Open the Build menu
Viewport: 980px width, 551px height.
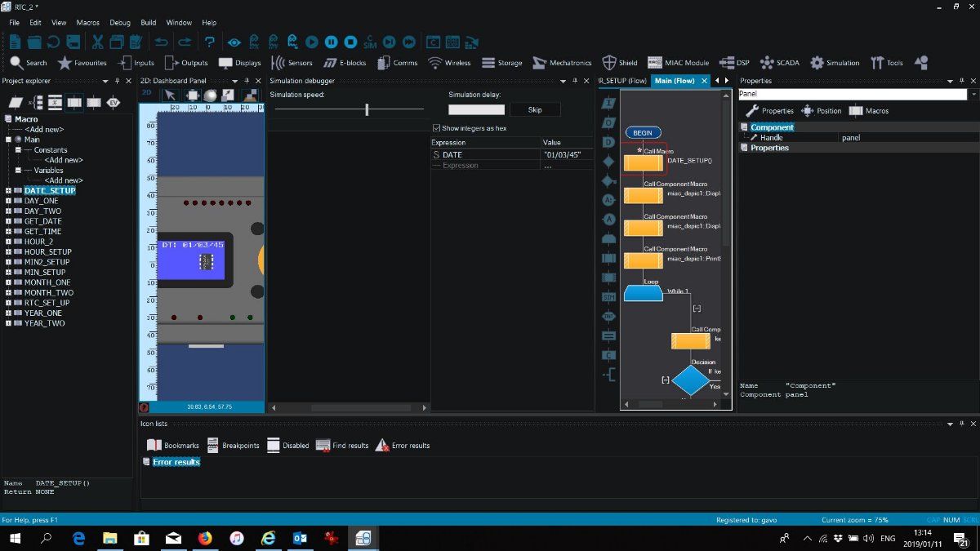[x=148, y=23]
